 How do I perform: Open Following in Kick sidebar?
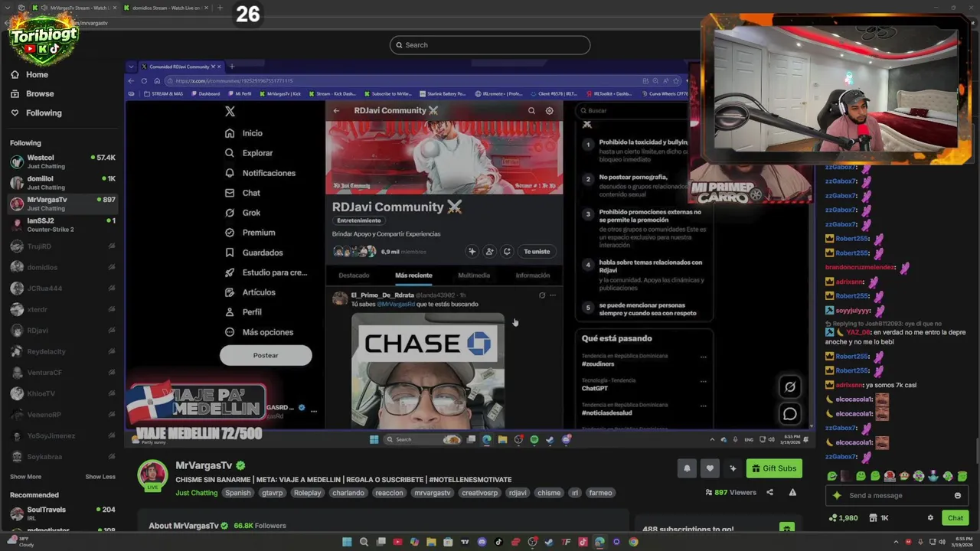tap(36, 112)
